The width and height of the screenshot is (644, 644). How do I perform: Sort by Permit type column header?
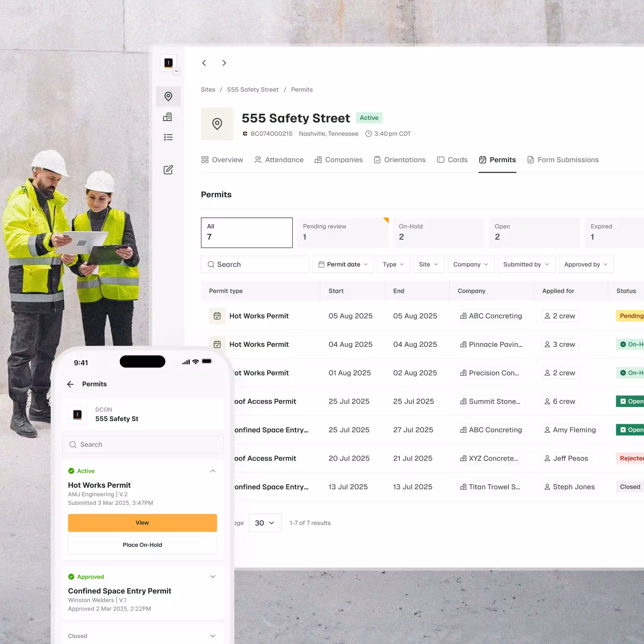[x=226, y=291]
